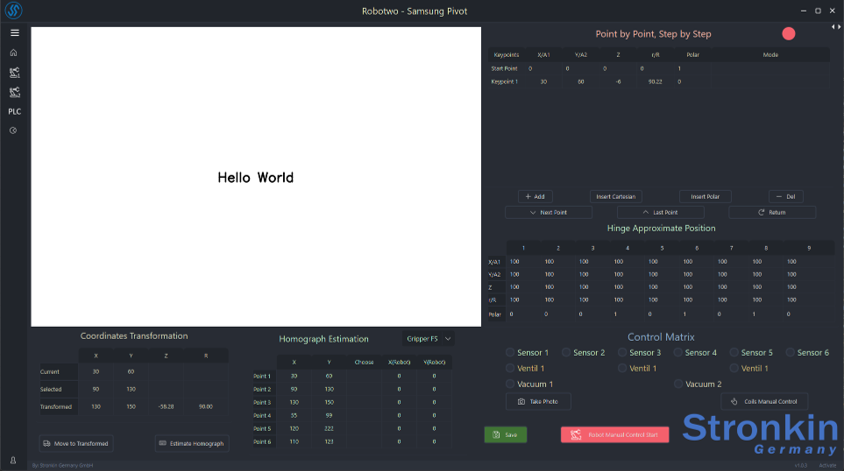This screenshot has height=471, width=844.
Task: Click Next Point button
Action: 548,213
